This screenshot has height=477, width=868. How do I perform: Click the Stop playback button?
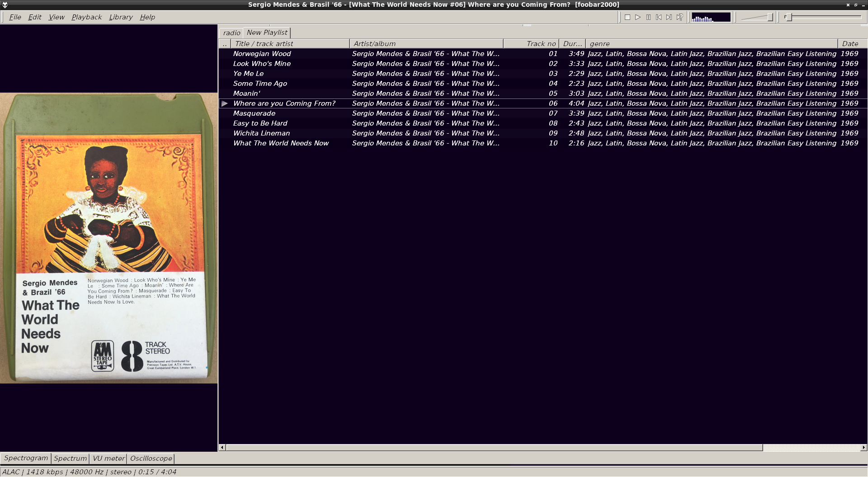(627, 17)
